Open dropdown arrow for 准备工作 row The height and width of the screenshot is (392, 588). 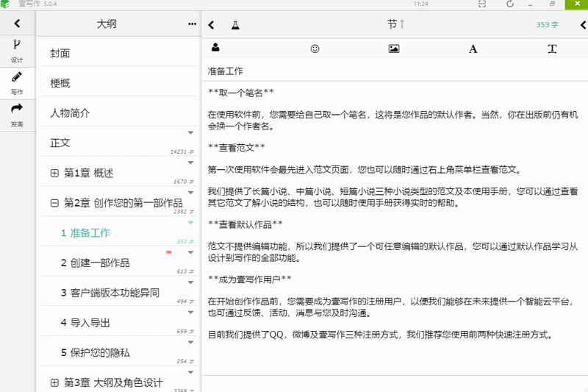coord(190,223)
